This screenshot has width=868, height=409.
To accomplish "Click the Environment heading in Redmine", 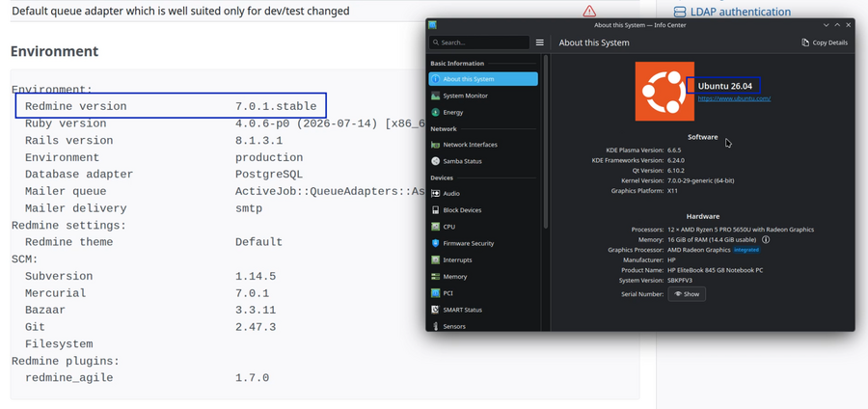I will click(x=54, y=51).
